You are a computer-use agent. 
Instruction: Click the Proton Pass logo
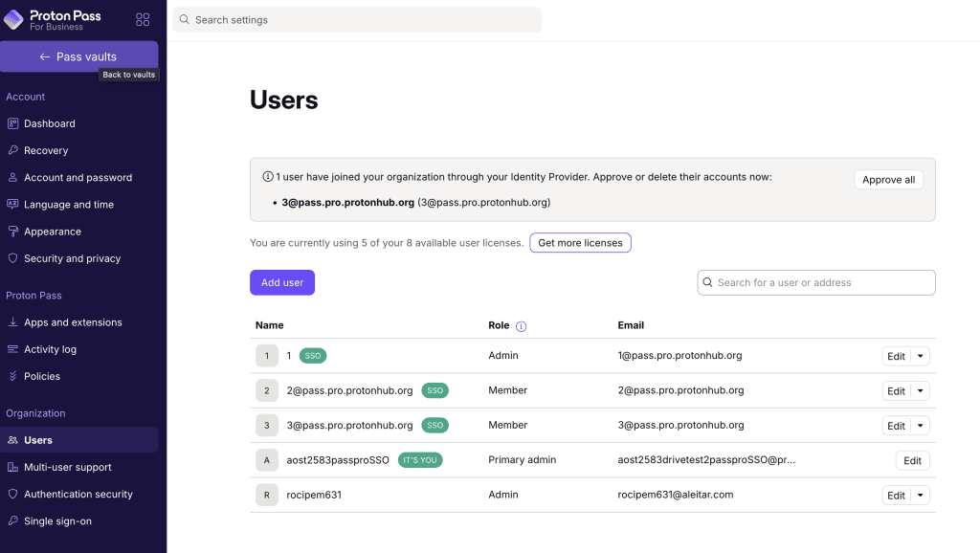[x=51, y=19]
